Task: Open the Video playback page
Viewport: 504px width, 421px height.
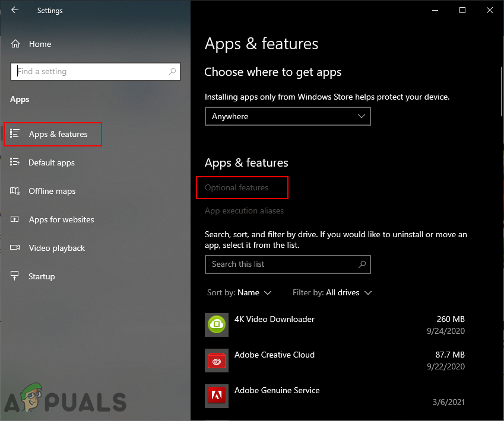Action: [x=57, y=248]
